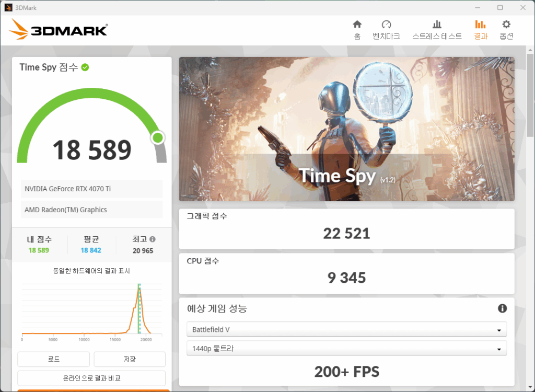This screenshot has height=392, width=535.
Task: Click the 최고 score 20 965
Action: (143, 251)
